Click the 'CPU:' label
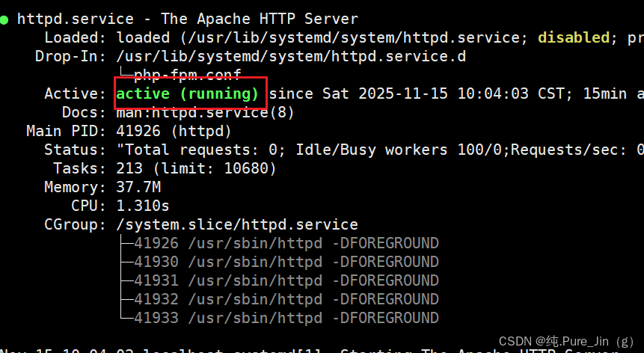This screenshot has width=644, height=353. tap(89, 206)
